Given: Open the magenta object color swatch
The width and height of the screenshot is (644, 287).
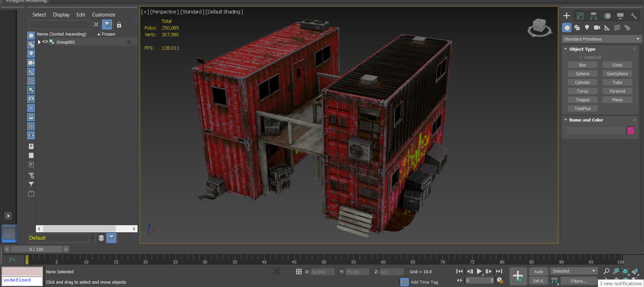Looking at the screenshot, I should [x=630, y=131].
